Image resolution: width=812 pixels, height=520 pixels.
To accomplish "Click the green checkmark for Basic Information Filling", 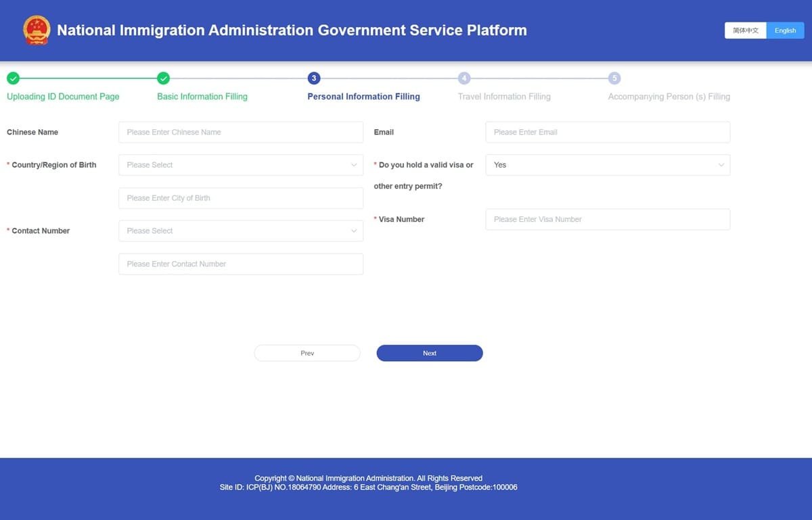I will coord(162,78).
